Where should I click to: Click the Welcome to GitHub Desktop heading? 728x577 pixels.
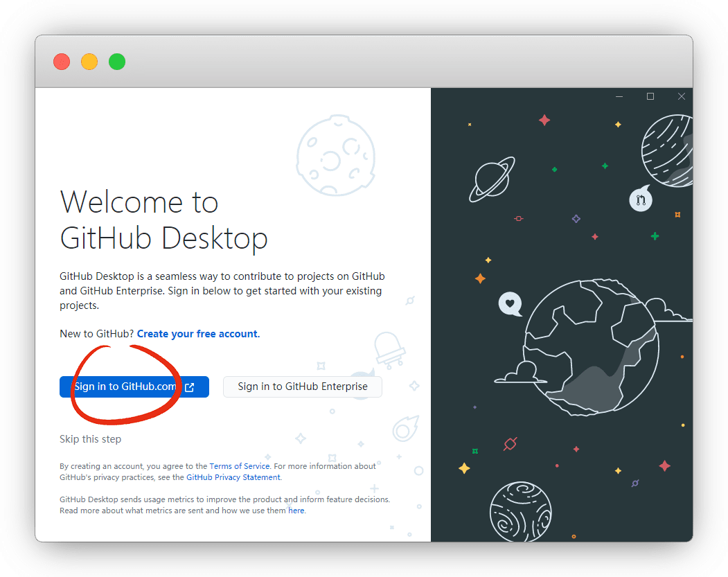[163, 220]
